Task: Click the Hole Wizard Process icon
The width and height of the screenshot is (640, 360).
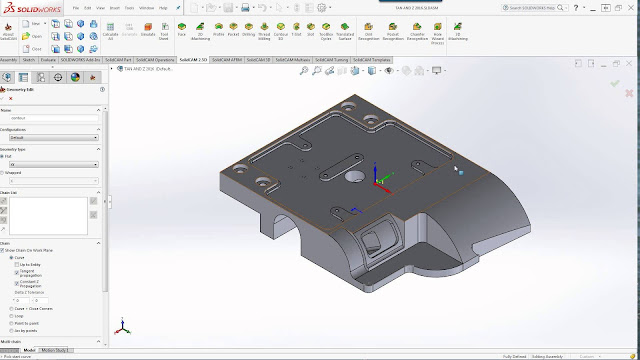Action: point(438,33)
